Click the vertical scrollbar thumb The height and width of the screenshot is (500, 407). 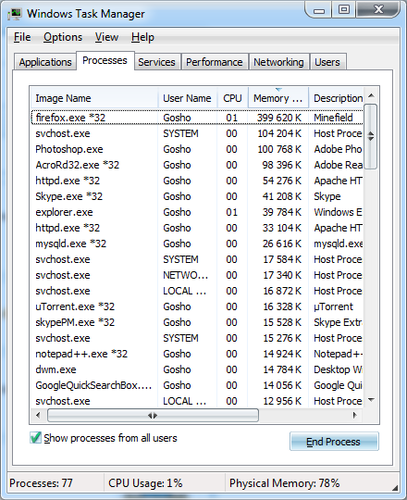371,137
